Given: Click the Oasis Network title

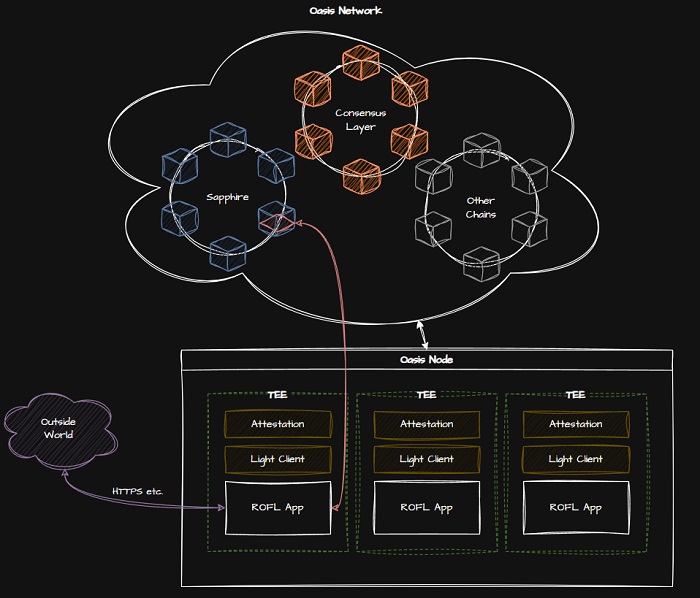Looking at the screenshot, I should [x=346, y=11].
